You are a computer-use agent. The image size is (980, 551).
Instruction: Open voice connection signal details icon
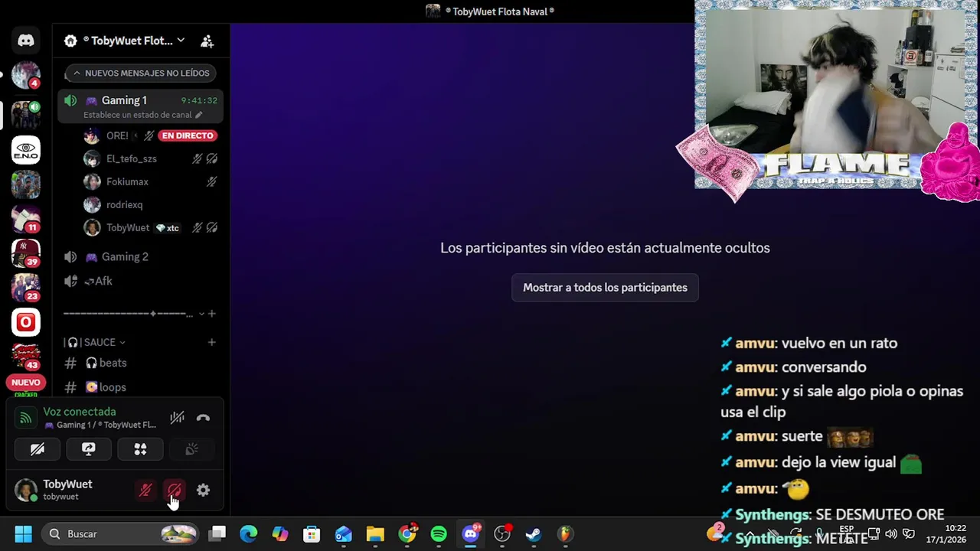[x=26, y=418]
